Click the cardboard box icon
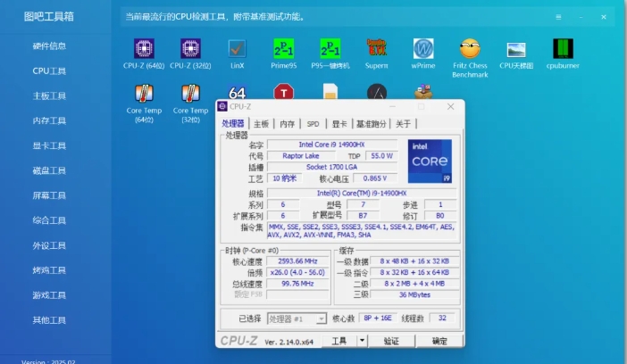The height and width of the screenshot is (364, 627). 423,92
